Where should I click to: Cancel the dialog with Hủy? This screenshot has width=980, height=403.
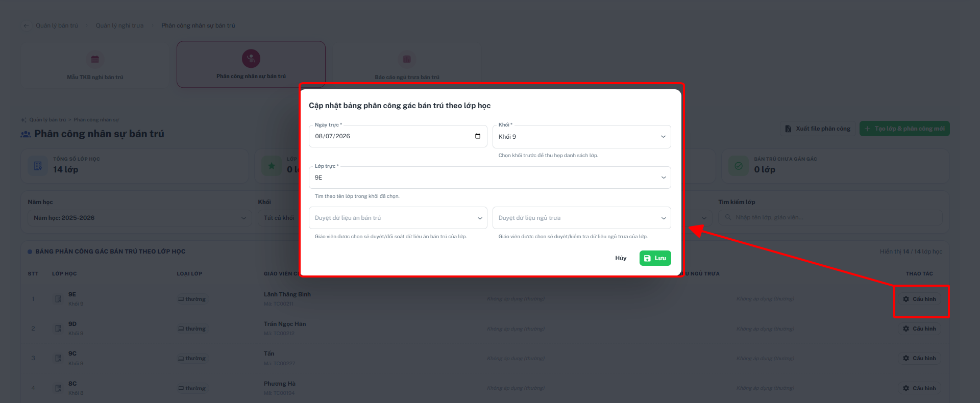tap(621, 258)
